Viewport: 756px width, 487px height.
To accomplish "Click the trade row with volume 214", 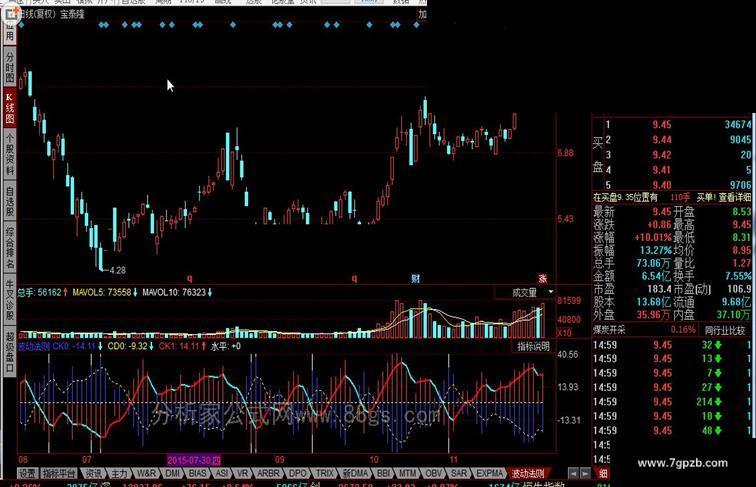I will click(x=672, y=402).
